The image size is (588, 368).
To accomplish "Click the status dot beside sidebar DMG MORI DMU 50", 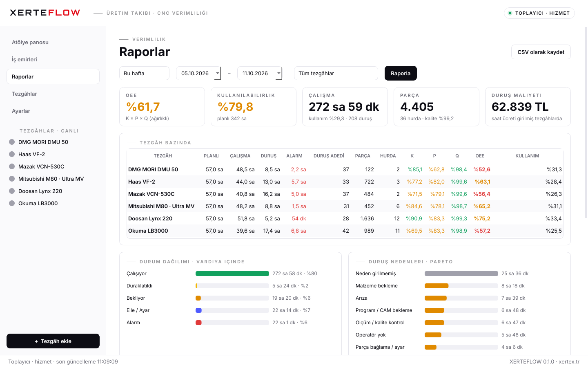I will pos(12,142).
